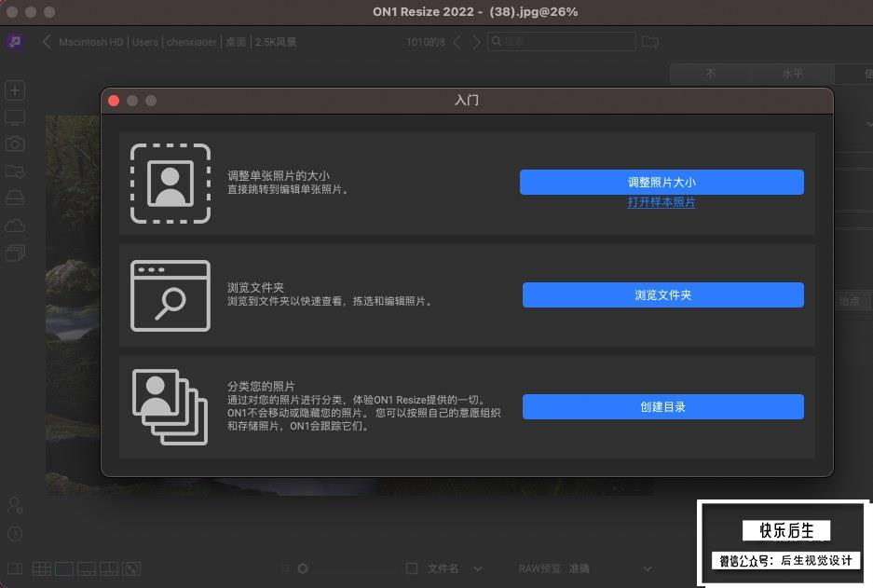This screenshot has width=873, height=588.
Task: Select 桌面 in the breadcrumb path
Action: click(x=236, y=42)
